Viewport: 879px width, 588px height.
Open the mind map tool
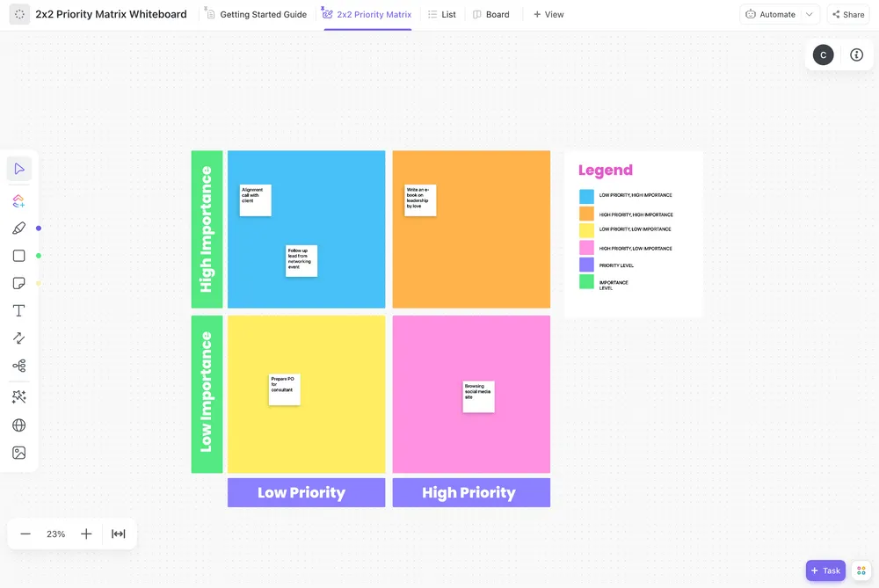click(19, 366)
